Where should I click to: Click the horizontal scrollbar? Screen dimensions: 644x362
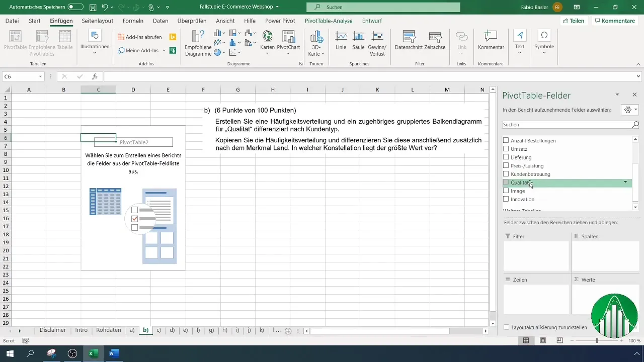(380, 331)
